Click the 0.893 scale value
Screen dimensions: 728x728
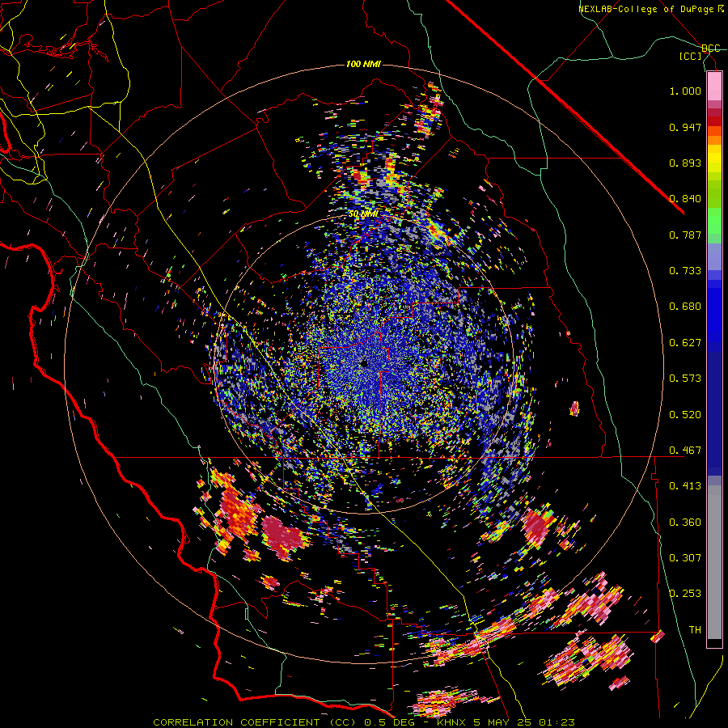pyautogui.click(x=685, y=163)
